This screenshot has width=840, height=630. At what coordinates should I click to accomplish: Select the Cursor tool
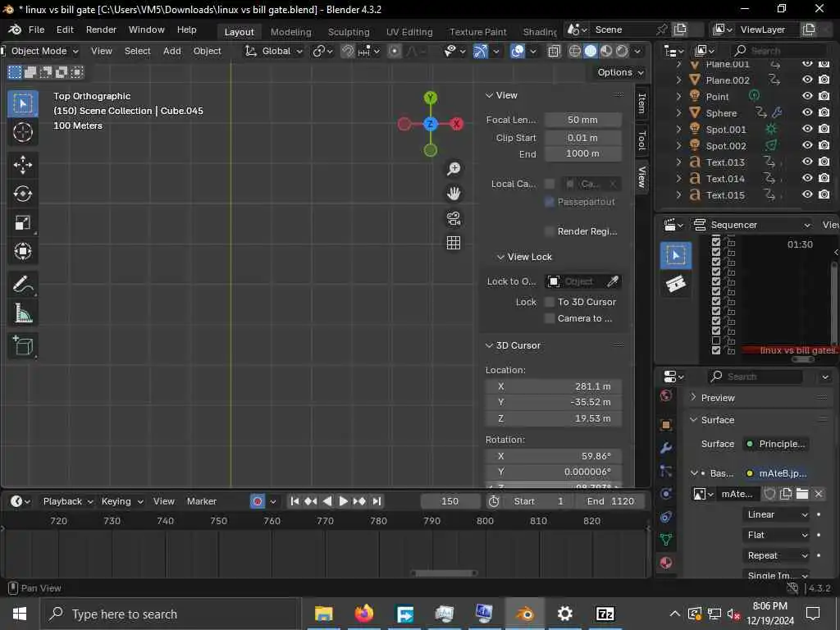click(22, 132)
